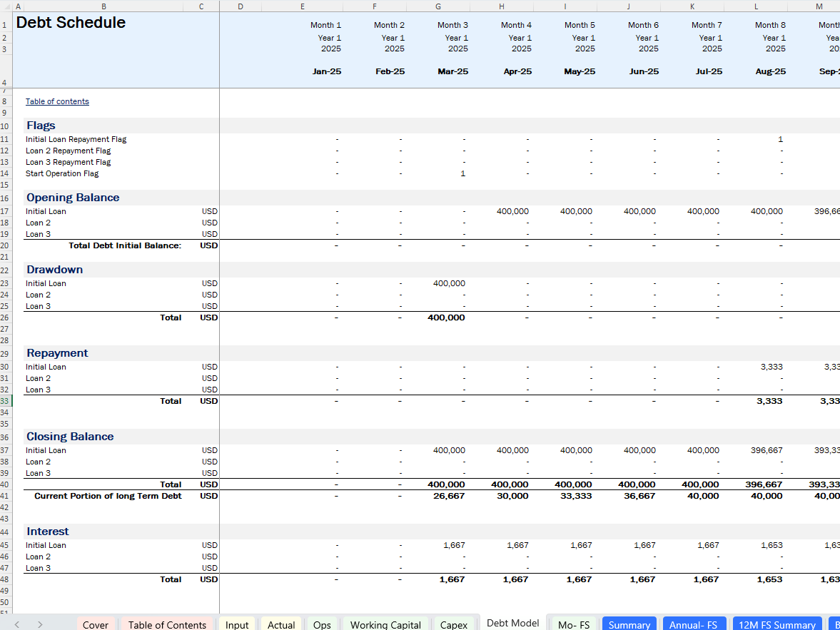Open the Annual- FS sheet tab
This screenshot has height=630, width=840.
coord(693,624)
